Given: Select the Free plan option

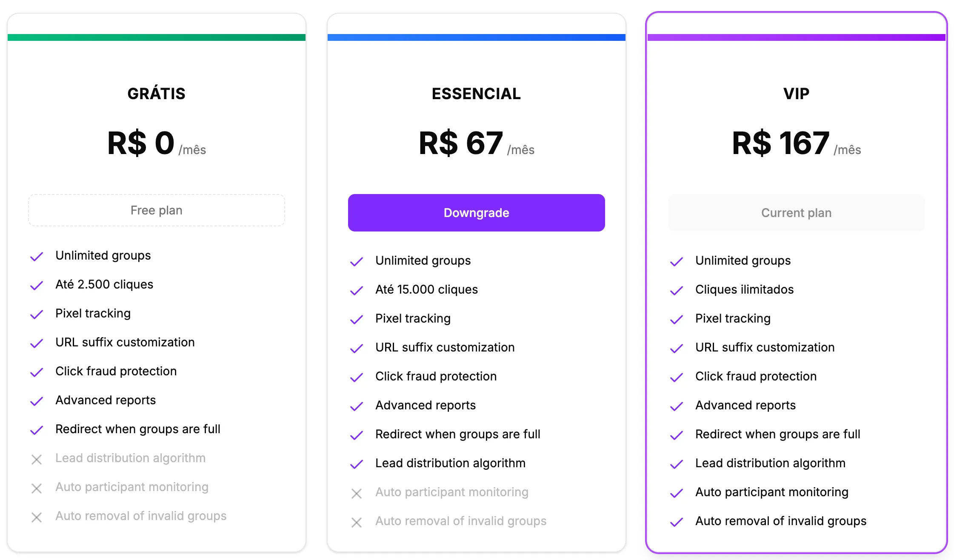Looking at the screenshot, I should 156,210.
